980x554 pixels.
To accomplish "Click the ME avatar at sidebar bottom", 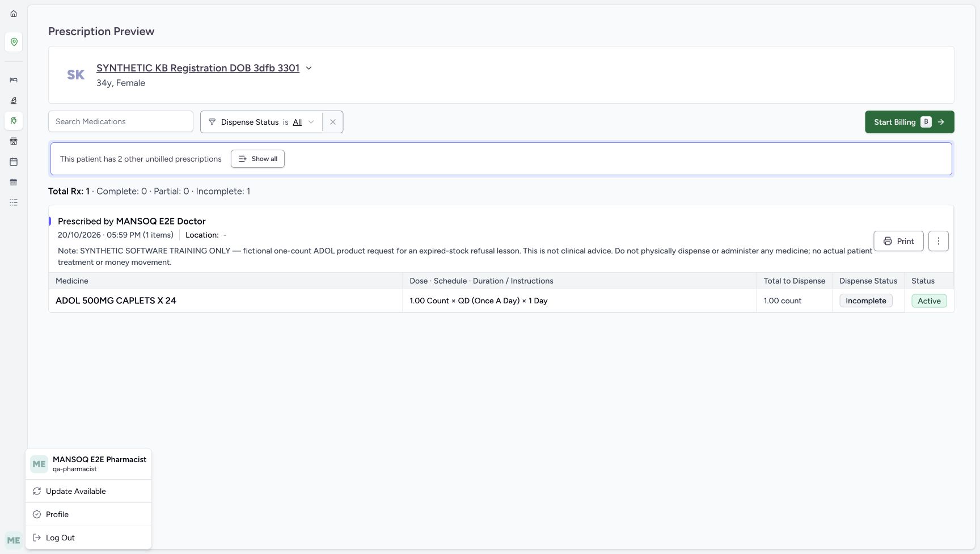I will (14, 540).
